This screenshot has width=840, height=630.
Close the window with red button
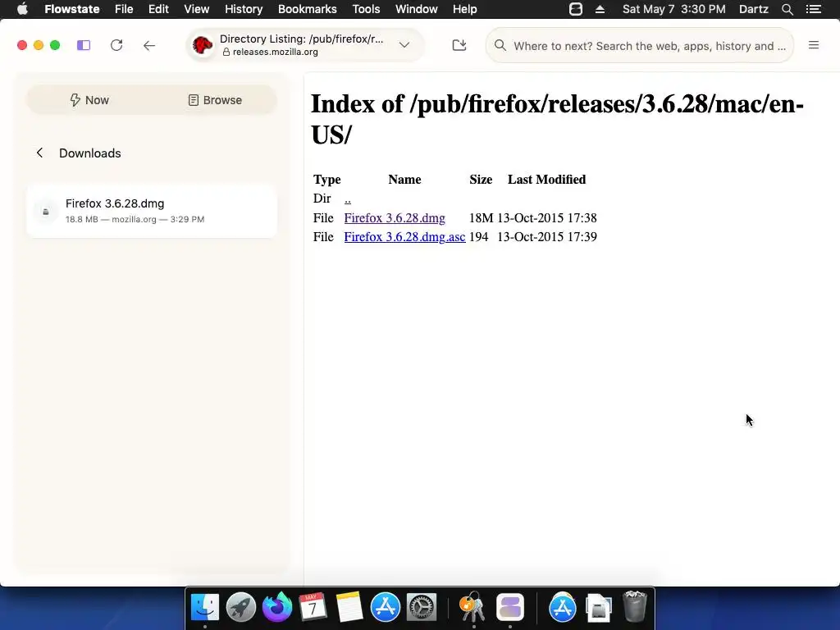tap(22, 46)
